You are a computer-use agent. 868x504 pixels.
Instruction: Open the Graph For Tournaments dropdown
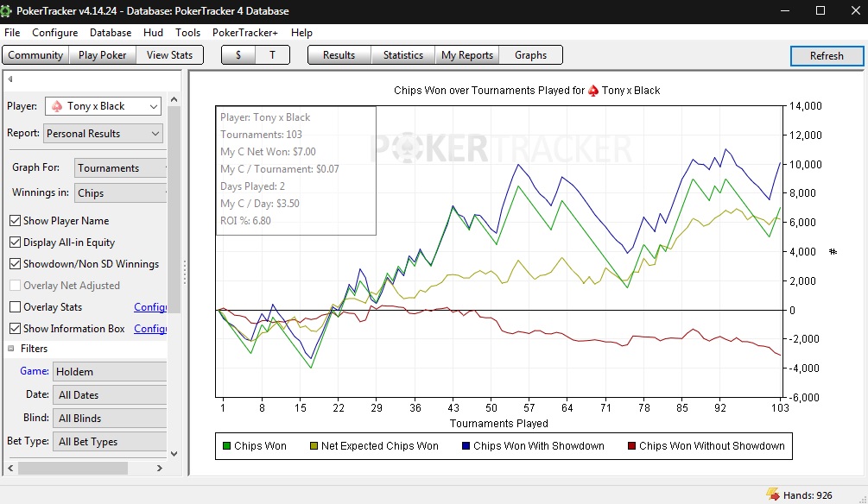coord(120,168)
